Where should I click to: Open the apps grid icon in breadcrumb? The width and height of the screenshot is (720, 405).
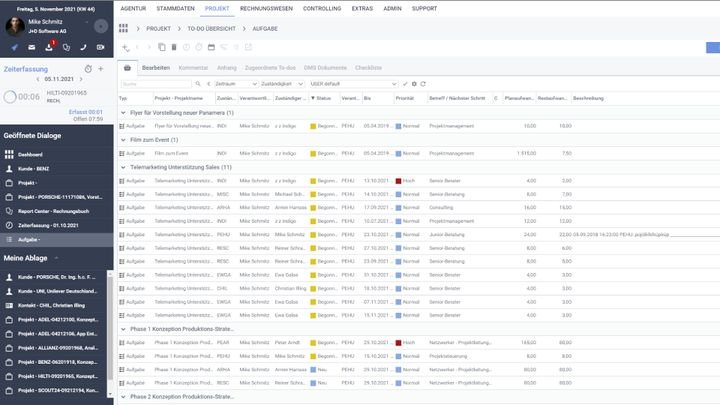[x=124, y=29]
